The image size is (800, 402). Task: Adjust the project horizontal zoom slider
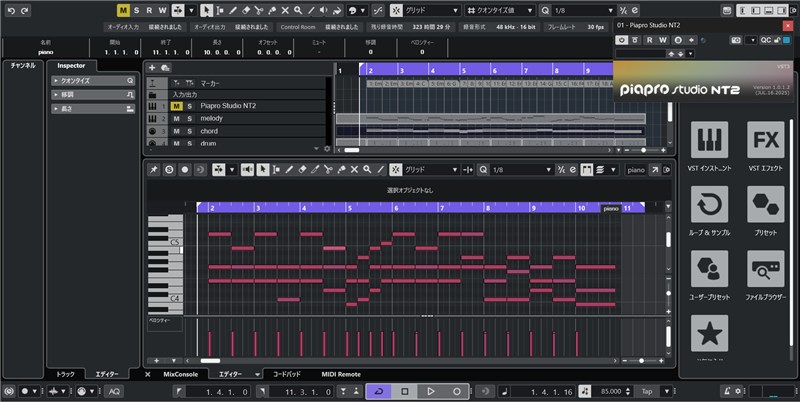(643, 150)
